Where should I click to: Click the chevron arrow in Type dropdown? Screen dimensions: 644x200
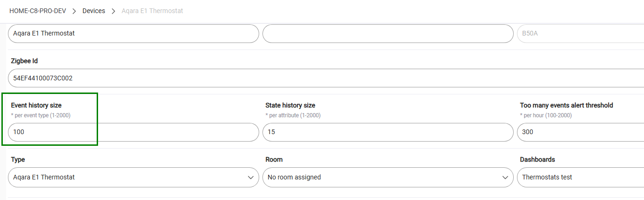coord(250,178)
